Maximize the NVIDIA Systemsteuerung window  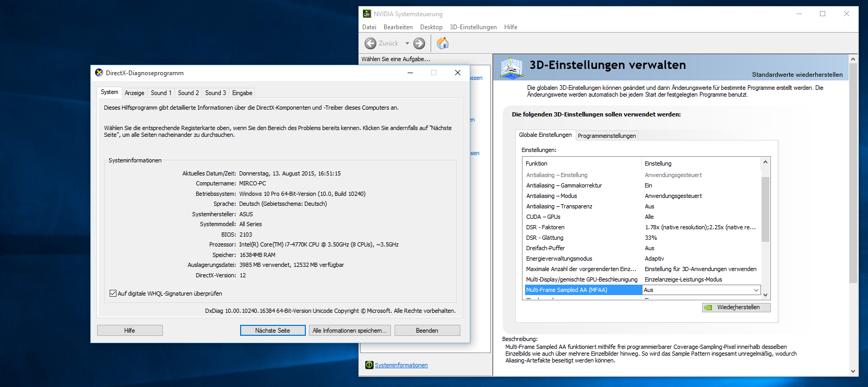pos(823,14)
